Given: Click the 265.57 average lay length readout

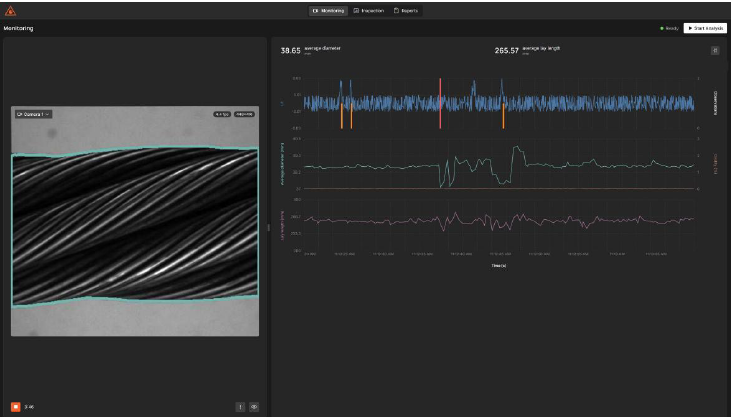Looking at the screenshot, I should [x=507, y=50].
